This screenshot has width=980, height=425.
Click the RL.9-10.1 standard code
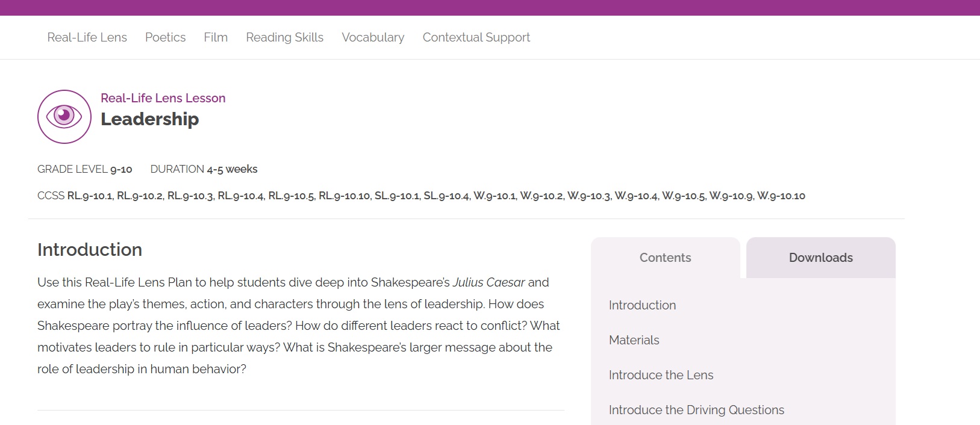pos(90,196)
